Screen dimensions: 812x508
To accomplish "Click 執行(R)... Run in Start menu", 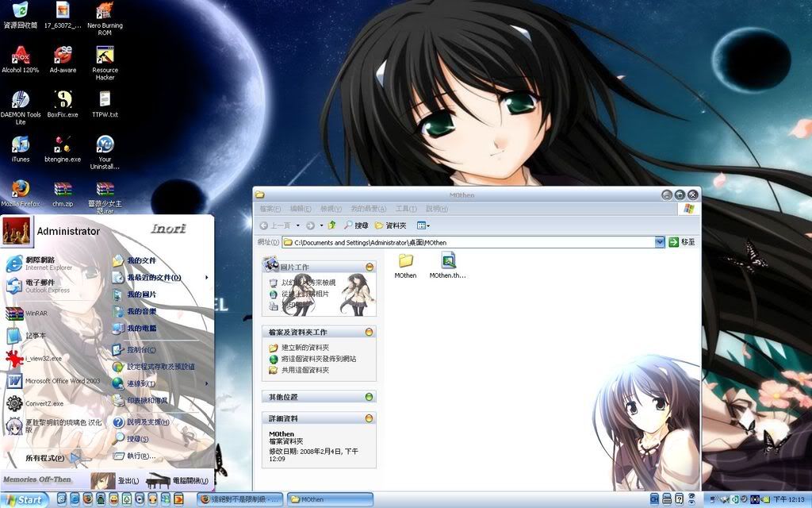I will click(x=135, y=456).
